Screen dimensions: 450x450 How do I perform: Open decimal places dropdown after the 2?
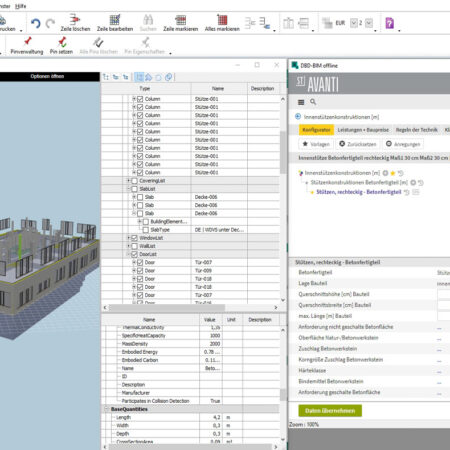point(369,23)
